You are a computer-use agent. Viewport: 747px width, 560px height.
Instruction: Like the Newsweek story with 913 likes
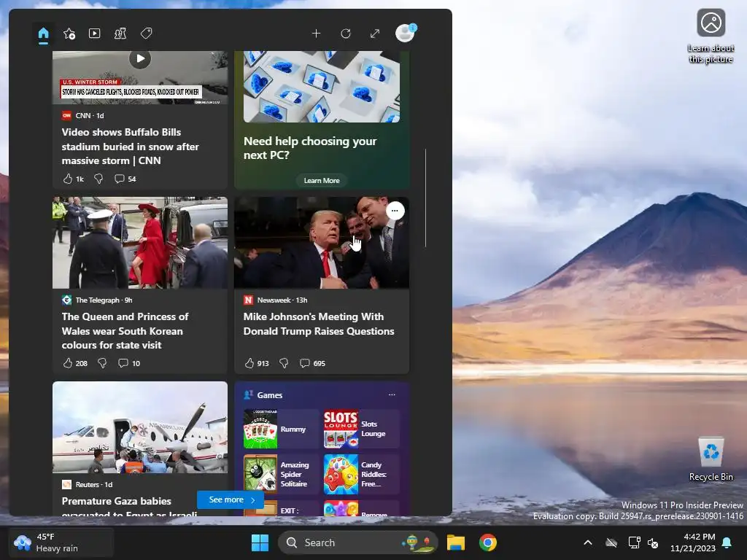point(257,363)
